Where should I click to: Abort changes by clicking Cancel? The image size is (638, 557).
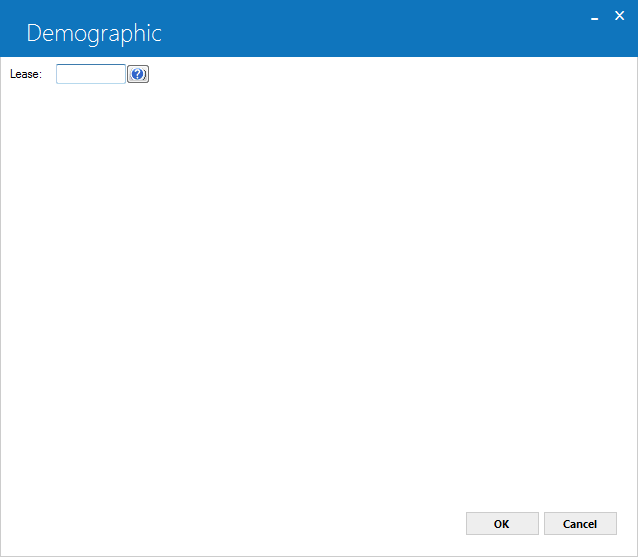580,524
